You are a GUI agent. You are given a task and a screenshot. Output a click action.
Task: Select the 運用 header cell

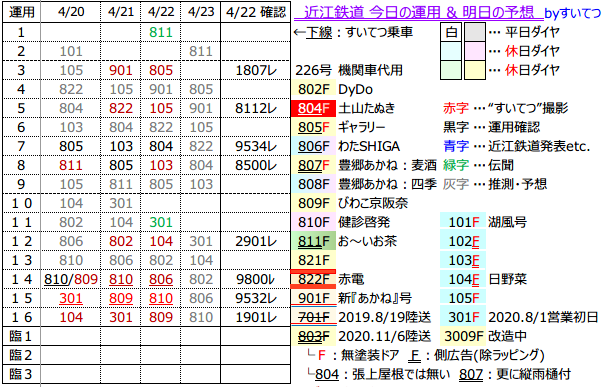[x=22, y=12]
